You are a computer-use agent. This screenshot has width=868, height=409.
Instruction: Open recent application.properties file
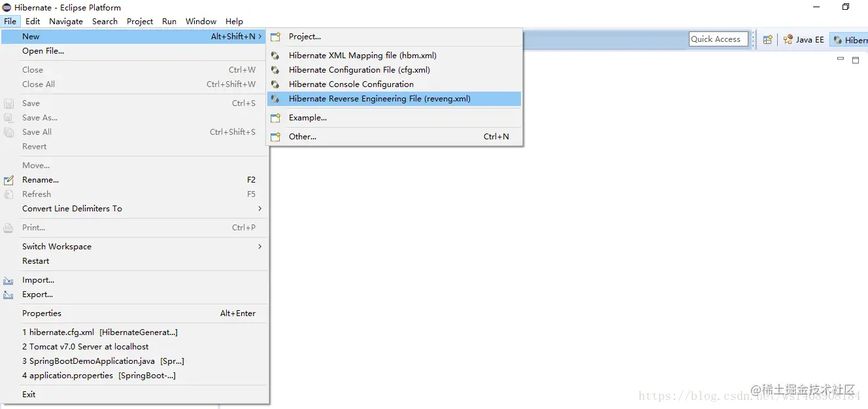[x=135, y=375]
